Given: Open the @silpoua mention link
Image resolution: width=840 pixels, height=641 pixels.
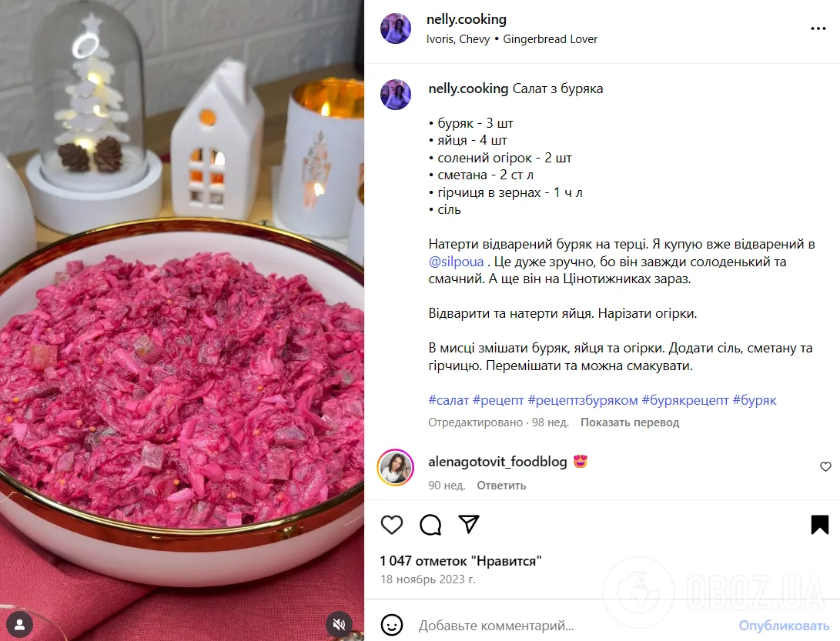Looking at the screenshot, I should pos(456,262).
